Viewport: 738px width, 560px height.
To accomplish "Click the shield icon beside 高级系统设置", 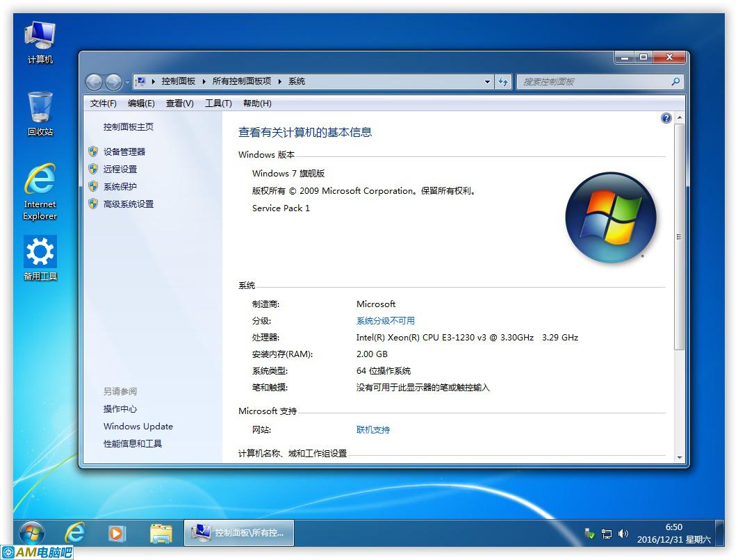I will (x=93, y=204).
